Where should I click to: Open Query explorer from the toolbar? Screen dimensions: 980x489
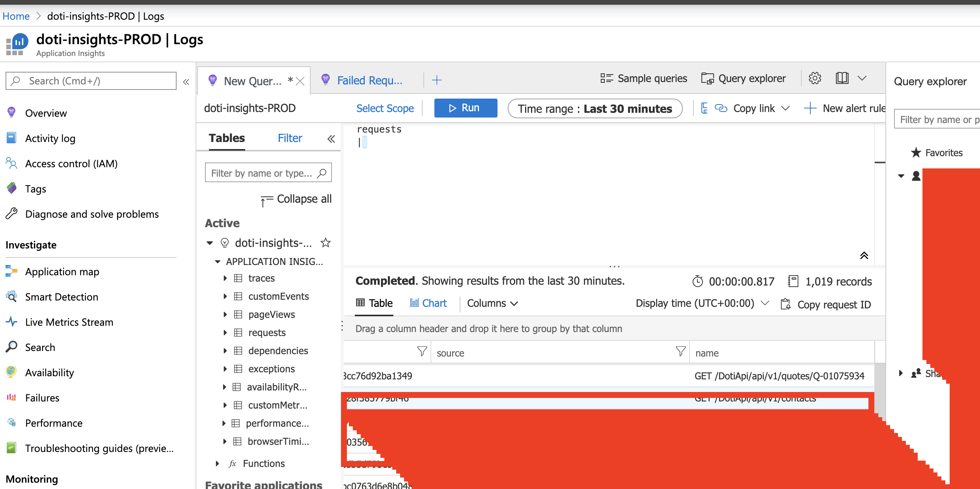(x=743, y=78)
